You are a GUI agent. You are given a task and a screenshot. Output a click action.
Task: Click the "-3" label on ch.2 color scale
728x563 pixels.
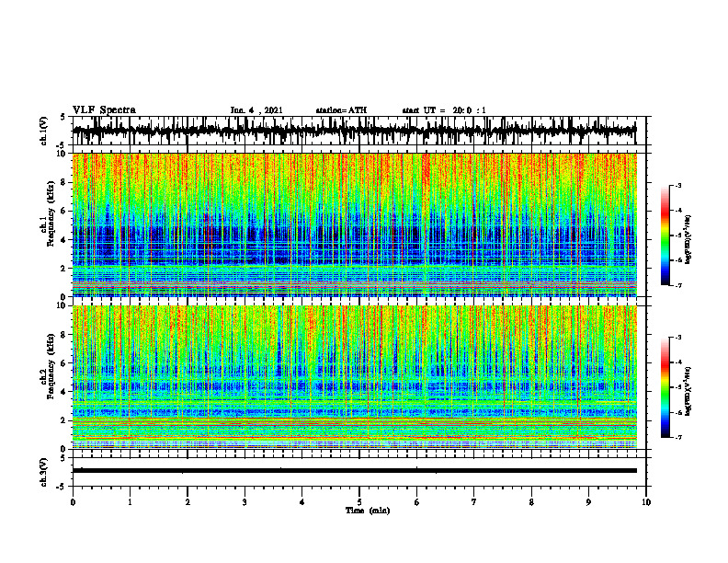point(677,338)
